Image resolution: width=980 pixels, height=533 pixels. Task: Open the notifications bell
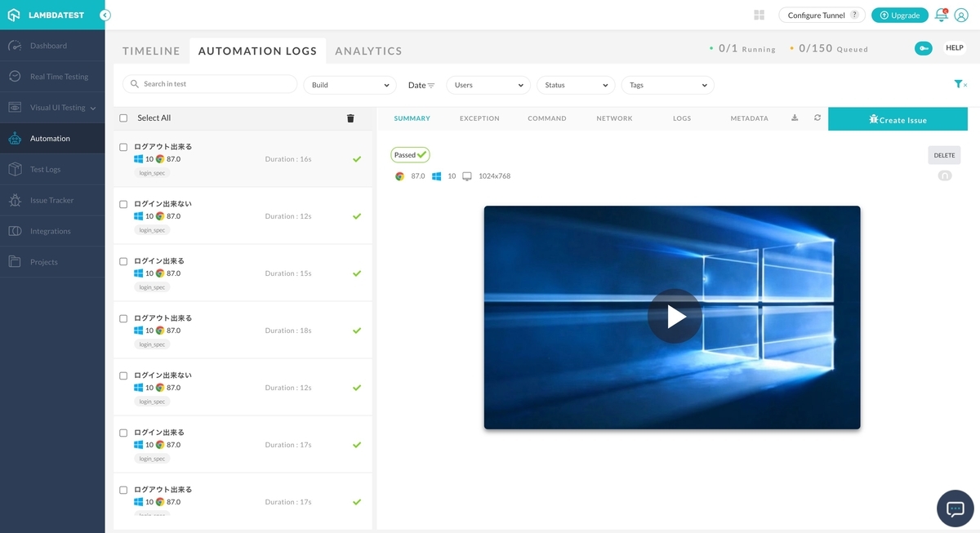click(941, 15)
